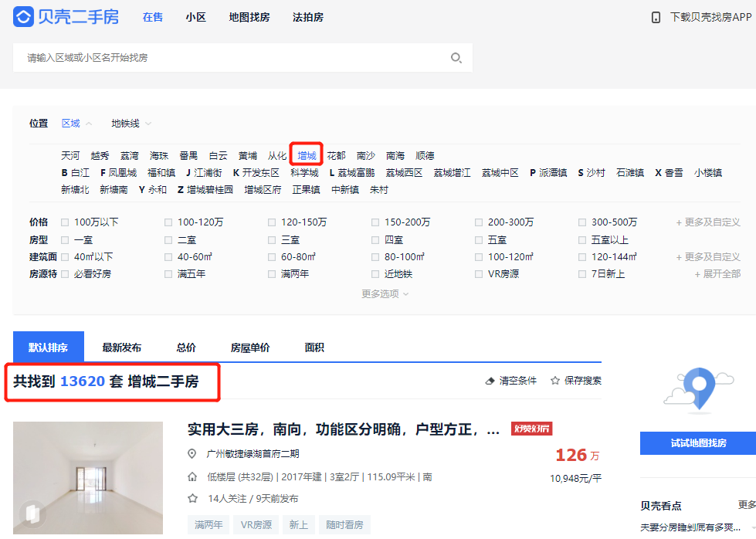
Task: Enable the 三室 room type checkbox
Action: [273, 240]
